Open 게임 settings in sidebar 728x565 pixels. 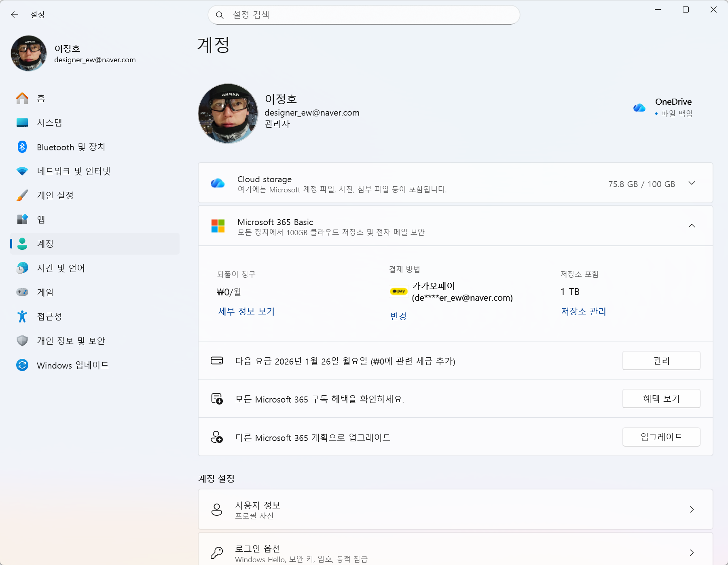click(x=95, y=292)
